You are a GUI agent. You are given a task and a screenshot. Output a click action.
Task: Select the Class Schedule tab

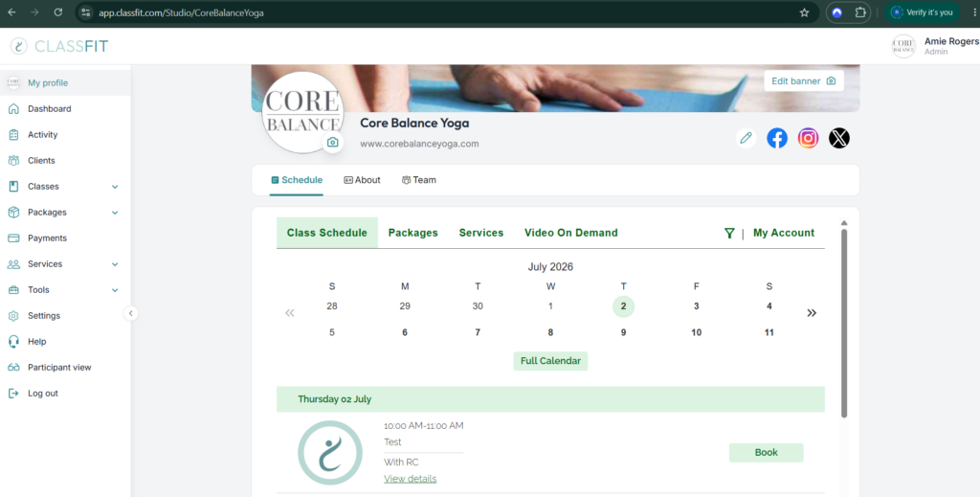(327, 233)
